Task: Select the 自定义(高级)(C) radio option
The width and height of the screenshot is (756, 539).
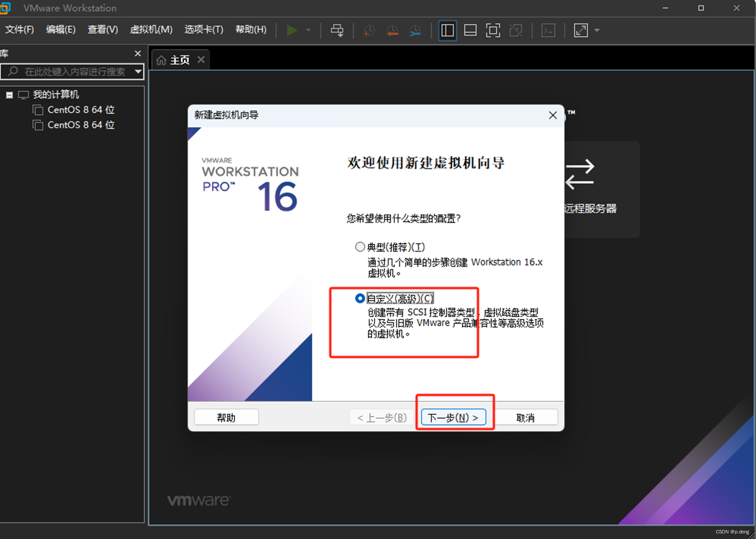Action: pyautogui.click(x=360, y=299)
